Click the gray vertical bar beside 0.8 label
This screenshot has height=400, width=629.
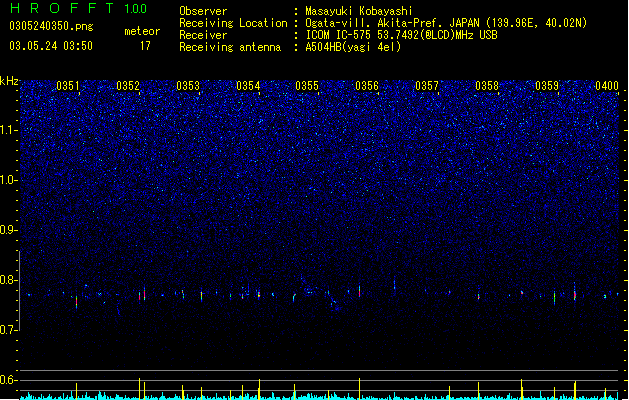(19, 290)
